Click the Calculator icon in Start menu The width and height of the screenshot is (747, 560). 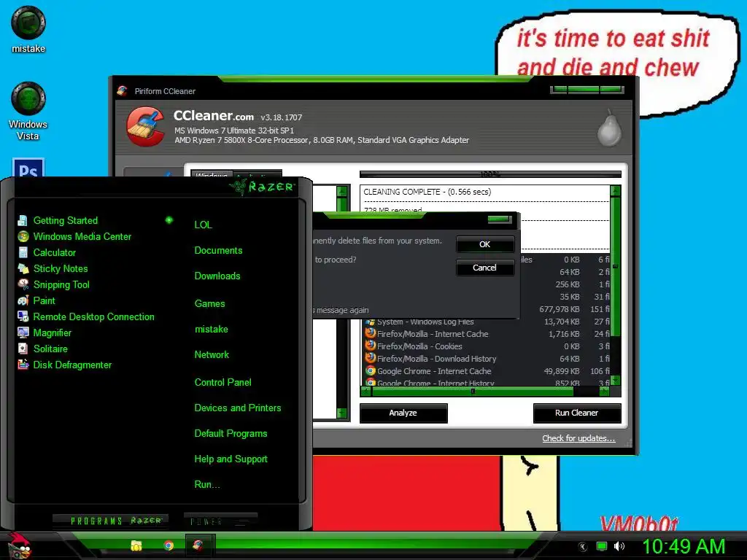(x=23, y=252)
